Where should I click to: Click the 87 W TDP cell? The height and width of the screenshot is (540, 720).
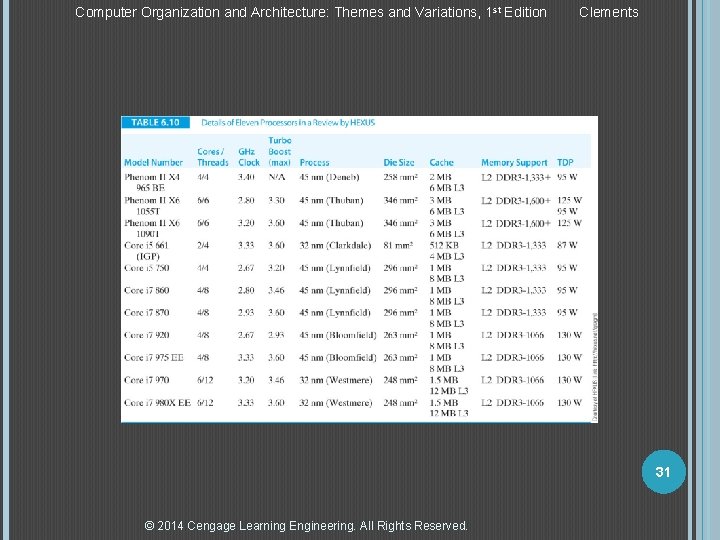pos(567,245)
